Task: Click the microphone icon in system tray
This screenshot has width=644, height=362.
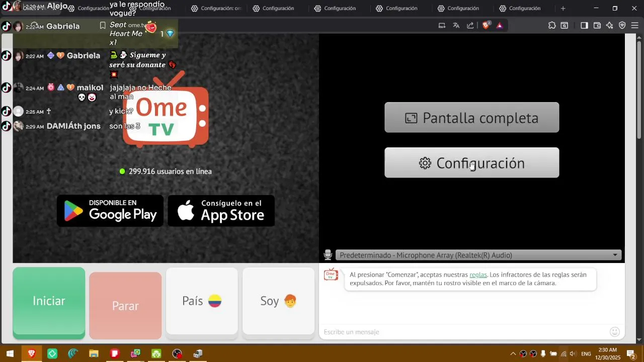Action: pos(543,354)
